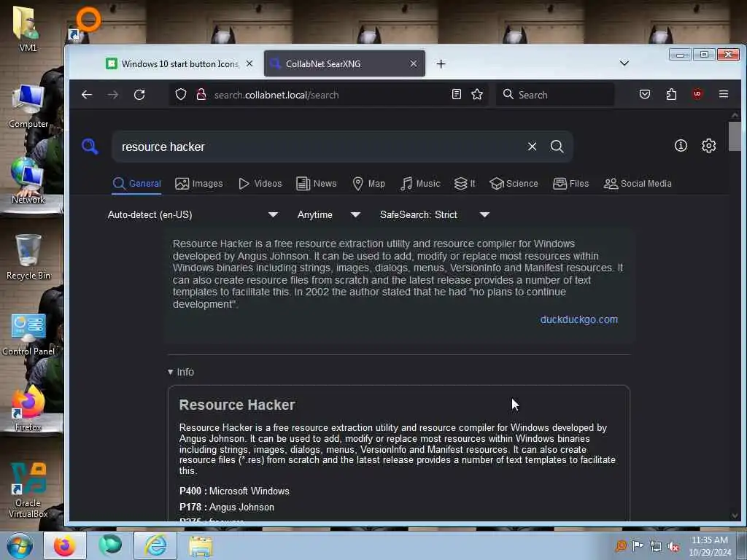Close the CollabNet SearXNG tab
747x560 pixels.
[x=414, y=63]
